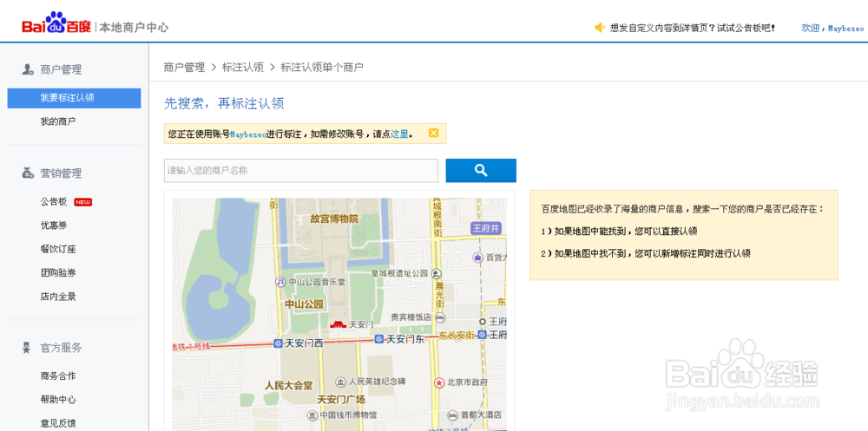
Task: Click 北京市政府 star icon on map
Action: (x=439, y=382)
